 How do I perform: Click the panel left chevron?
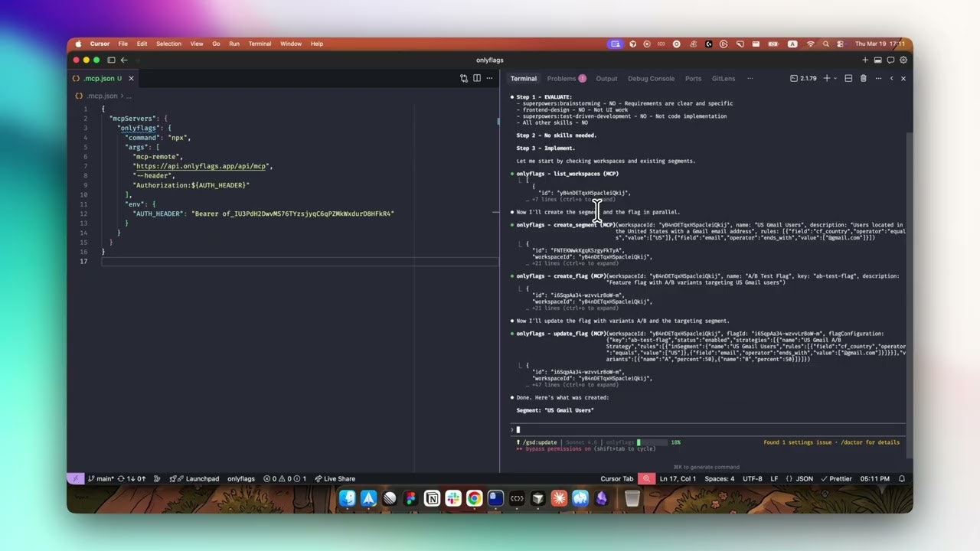click(891, 78)
